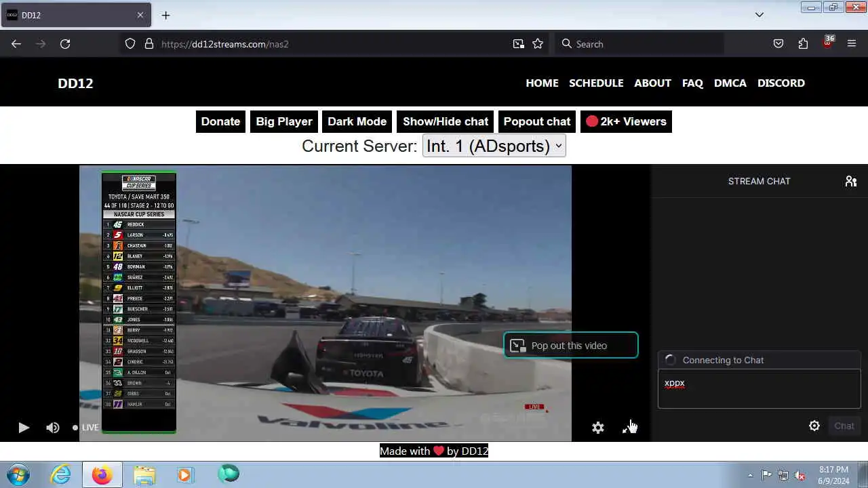This screenshot has height=488, width=868.
Task: Go to HOME in site navigation
Action: click(x=542, y=83)
